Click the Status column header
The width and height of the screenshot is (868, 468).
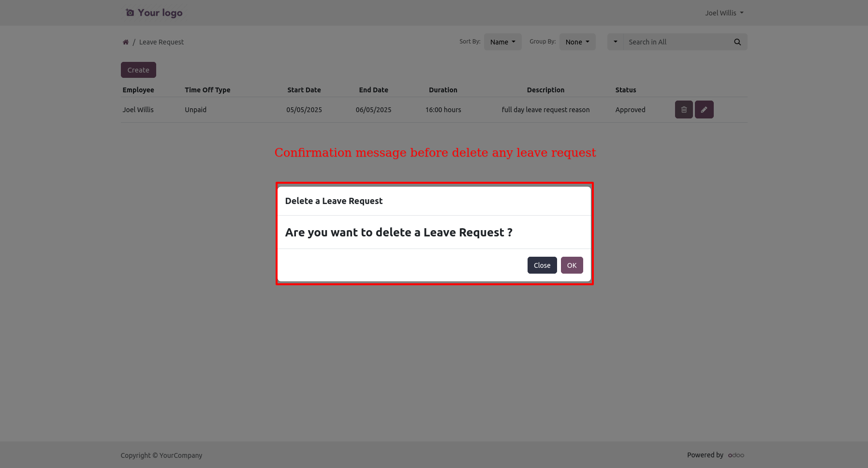pyautogui.click(x=625, y=90)
